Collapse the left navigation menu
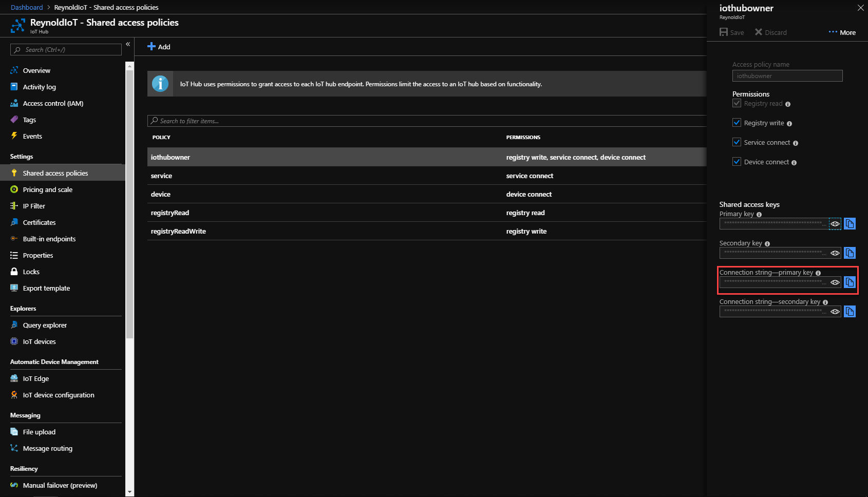 (x=128, y=44)
